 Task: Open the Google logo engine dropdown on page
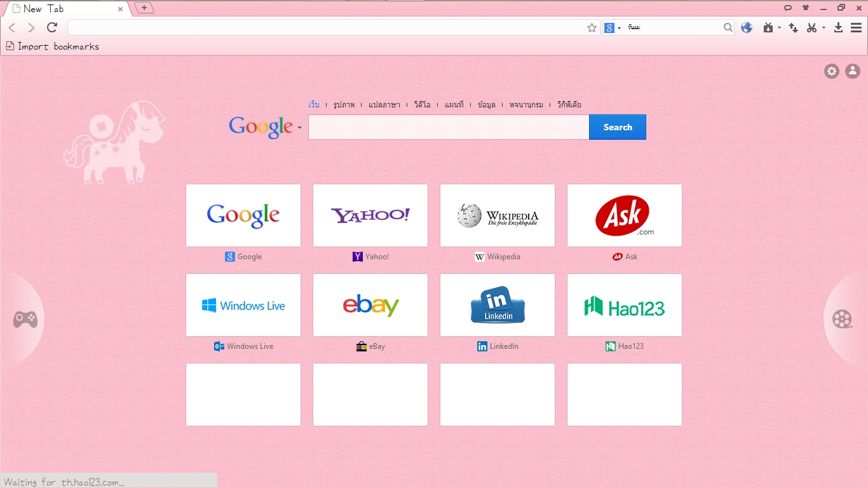299,128
